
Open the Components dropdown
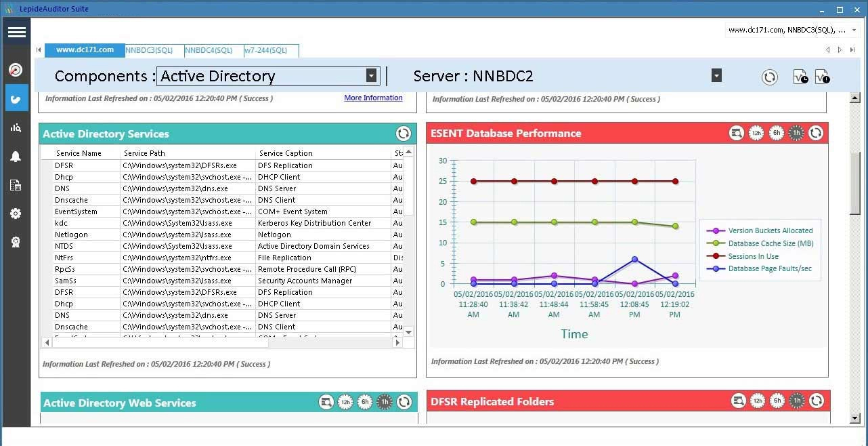coord(370,75)
